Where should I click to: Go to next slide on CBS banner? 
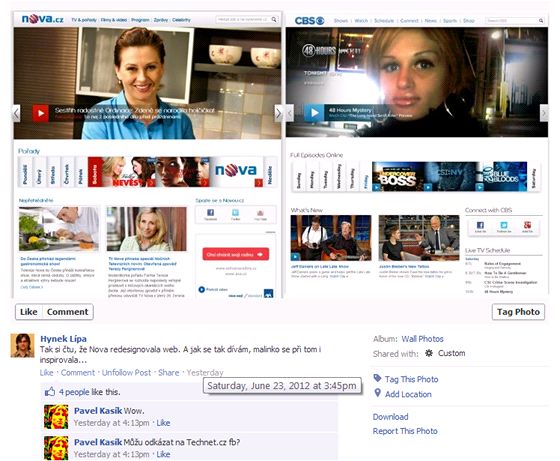point(544,113)
